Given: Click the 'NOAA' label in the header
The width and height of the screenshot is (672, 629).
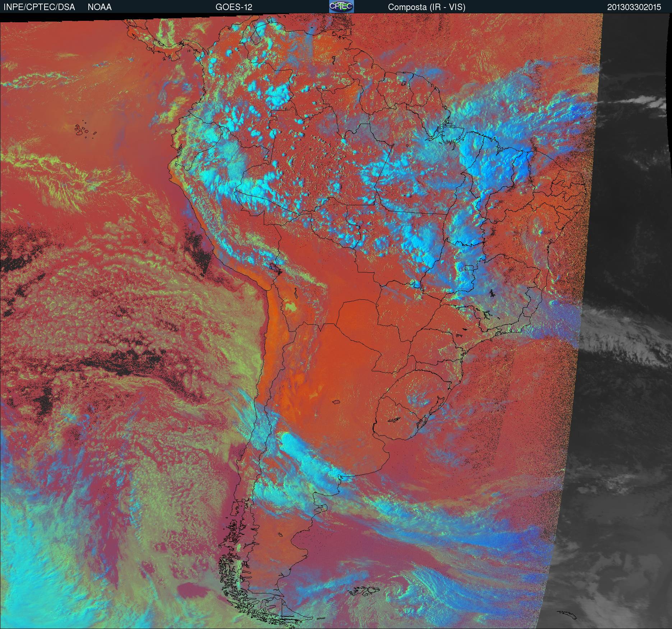Looking at the screenshot, I should coord(100,7).
